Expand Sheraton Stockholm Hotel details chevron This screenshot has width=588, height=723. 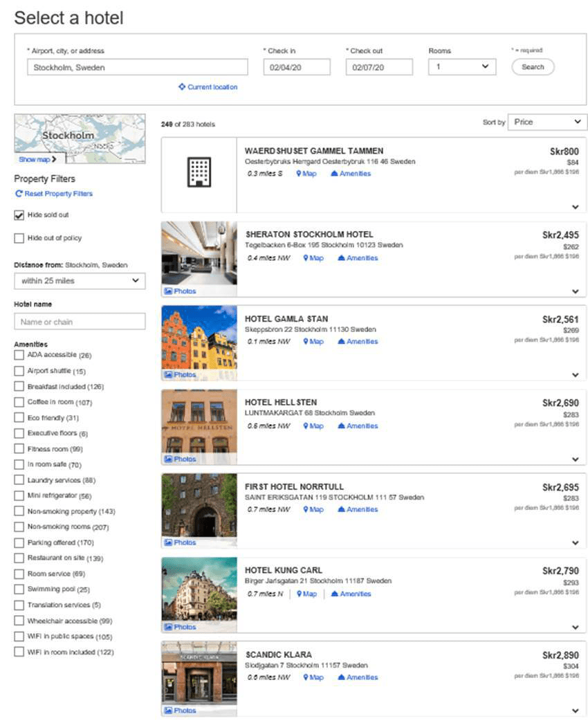575,291
